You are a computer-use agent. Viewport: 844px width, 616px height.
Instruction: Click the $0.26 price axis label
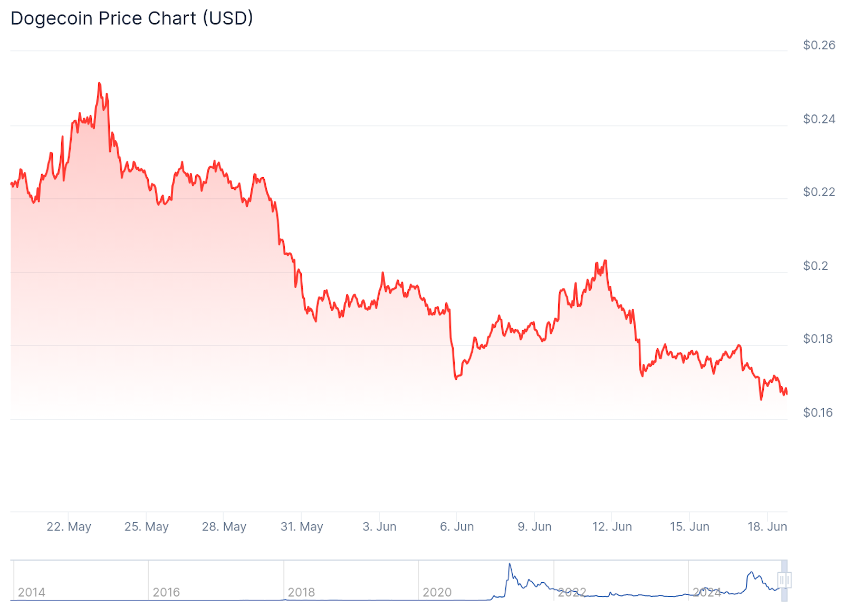pos(819,45)
